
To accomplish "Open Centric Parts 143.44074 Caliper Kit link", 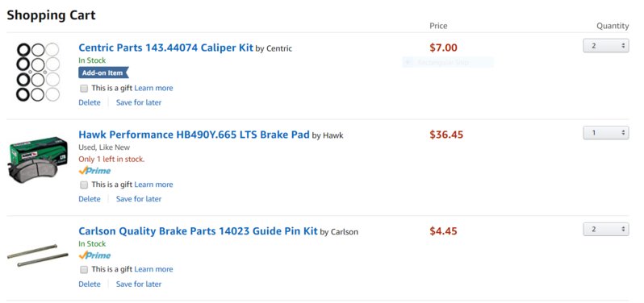I will [x=165, y=48].
